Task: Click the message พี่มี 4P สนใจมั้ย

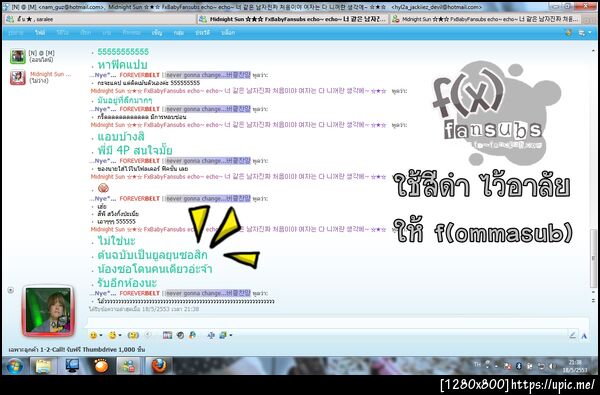Action: (135, 150)
